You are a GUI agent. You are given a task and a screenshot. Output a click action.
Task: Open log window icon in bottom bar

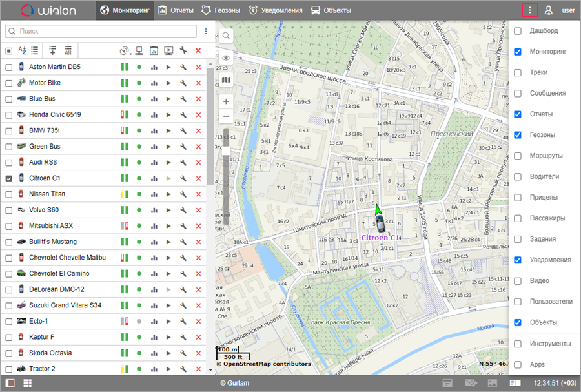coord(515,383)
